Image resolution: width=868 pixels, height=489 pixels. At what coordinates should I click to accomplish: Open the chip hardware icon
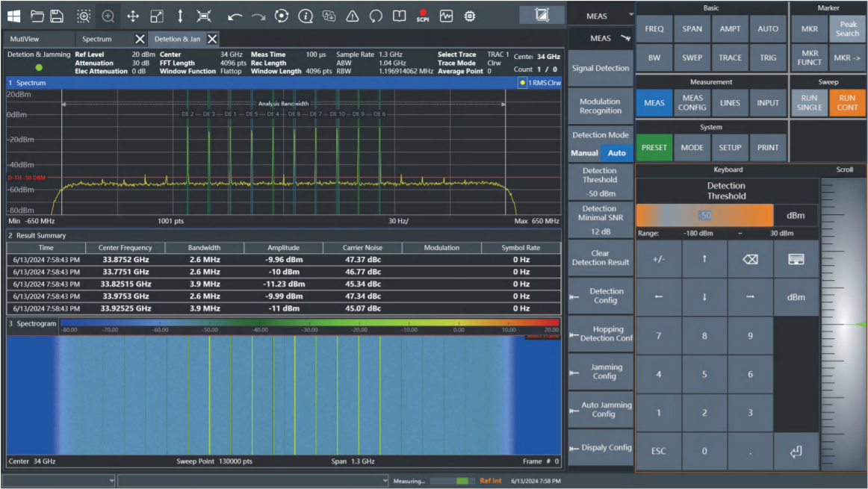point(469,16)
